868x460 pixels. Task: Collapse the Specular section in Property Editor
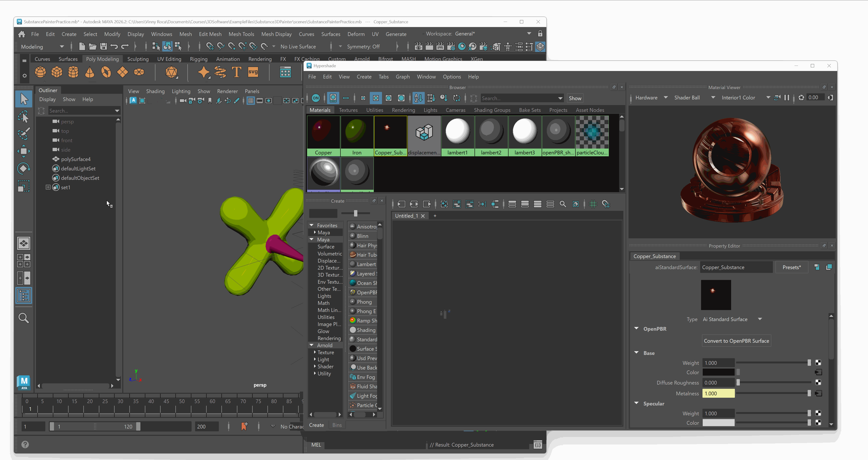(x=636, y=403)
